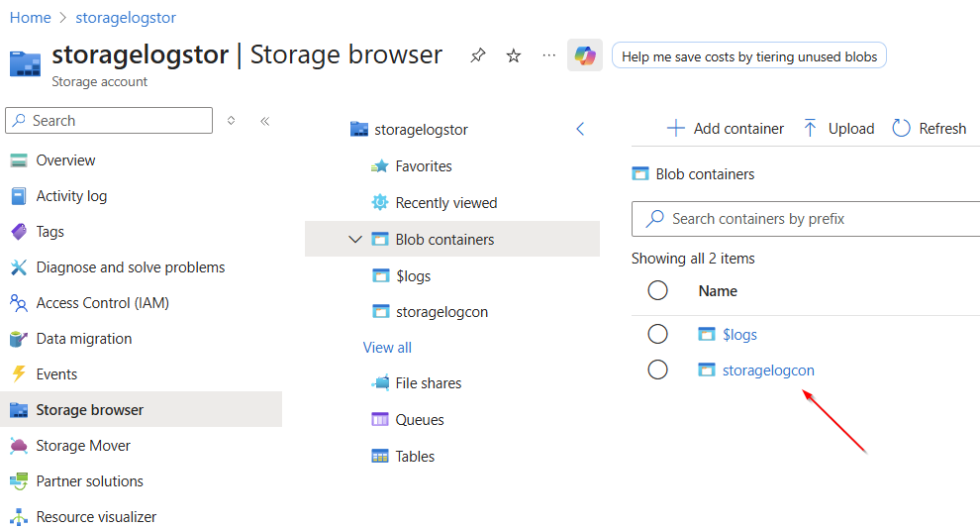The height and width of the screenshot is (529, 980).
Task: Click the Refresh icon in toolbar
Action: click(x=901, y=128)
